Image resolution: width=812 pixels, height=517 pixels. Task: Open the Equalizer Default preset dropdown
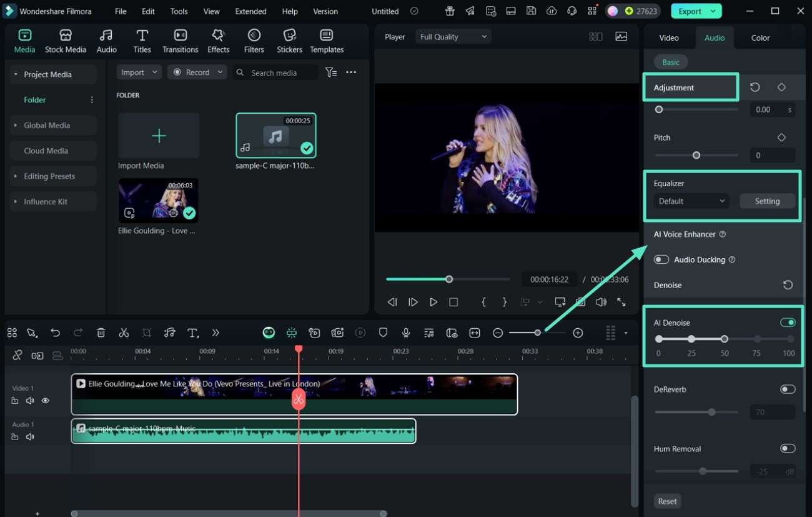click(691, 201)
